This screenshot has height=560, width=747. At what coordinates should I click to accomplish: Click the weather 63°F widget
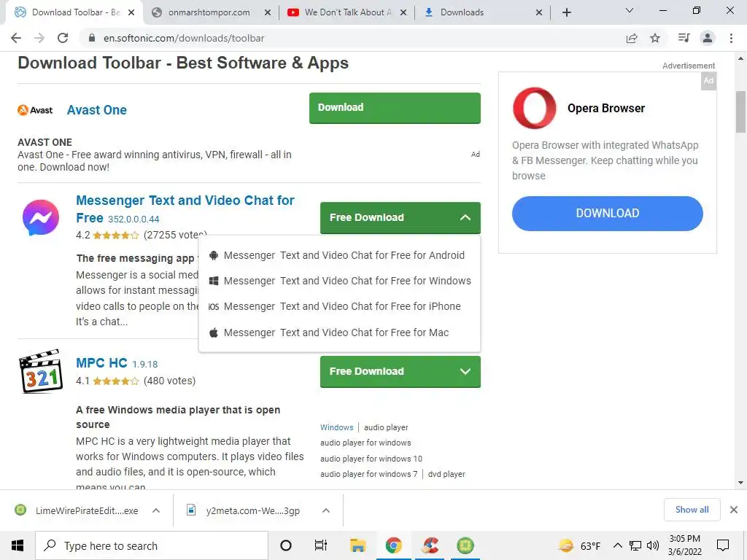coord(579,545)
